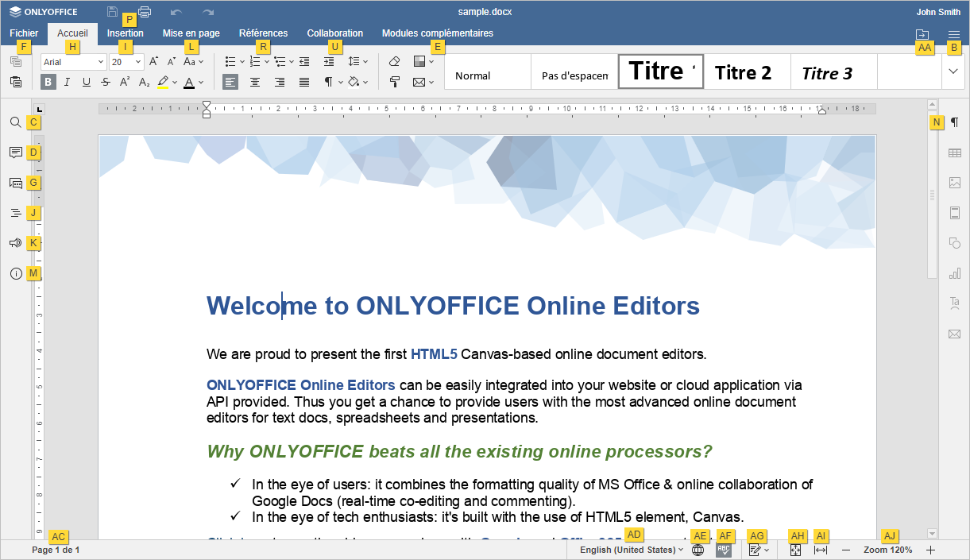Open table settings in right sidebar
This screenshot has width=970, height=560.
pos(954,153)
